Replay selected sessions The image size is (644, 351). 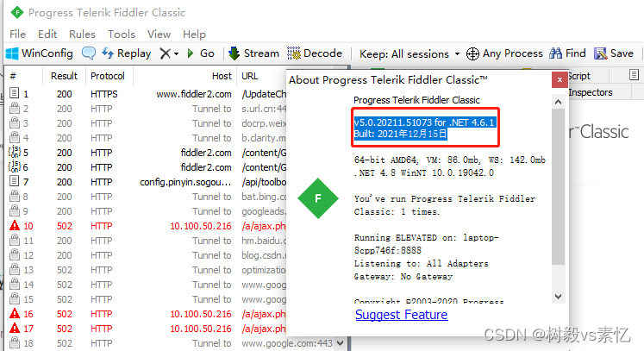point(127,53)
